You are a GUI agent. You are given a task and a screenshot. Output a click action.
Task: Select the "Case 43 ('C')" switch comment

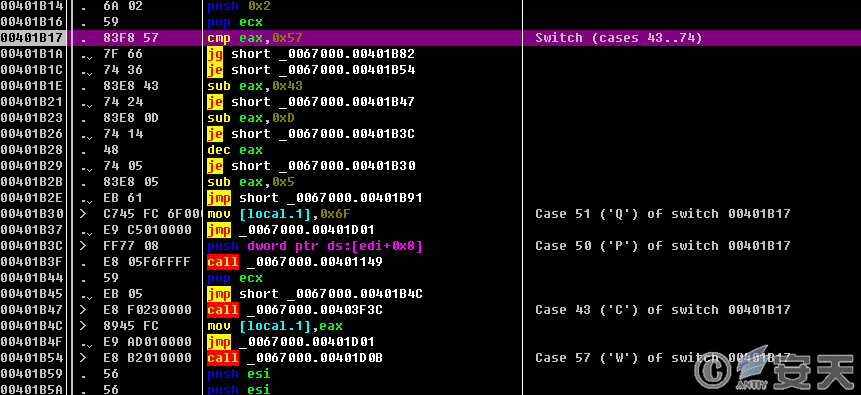662,309
